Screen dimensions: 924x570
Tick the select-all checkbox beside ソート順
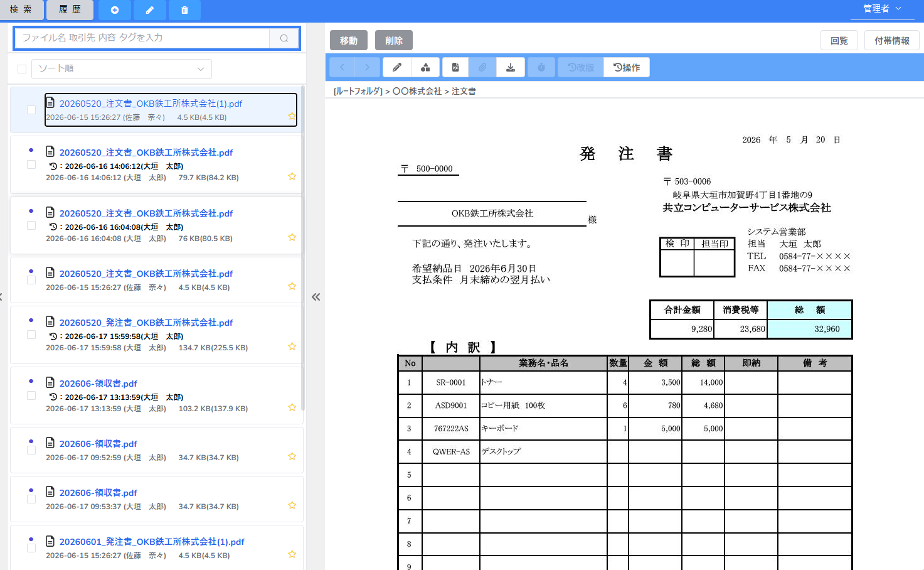click(x=22, y=69)
